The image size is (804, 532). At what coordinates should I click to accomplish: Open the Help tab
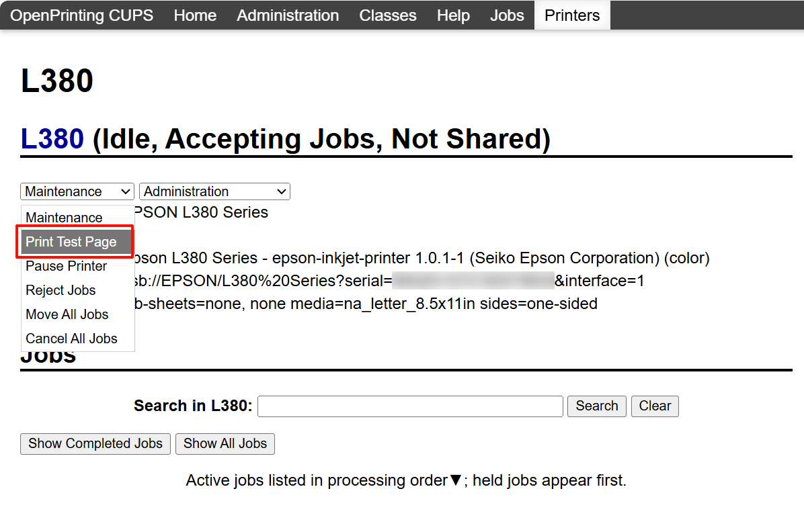click(x=453, y=15)
